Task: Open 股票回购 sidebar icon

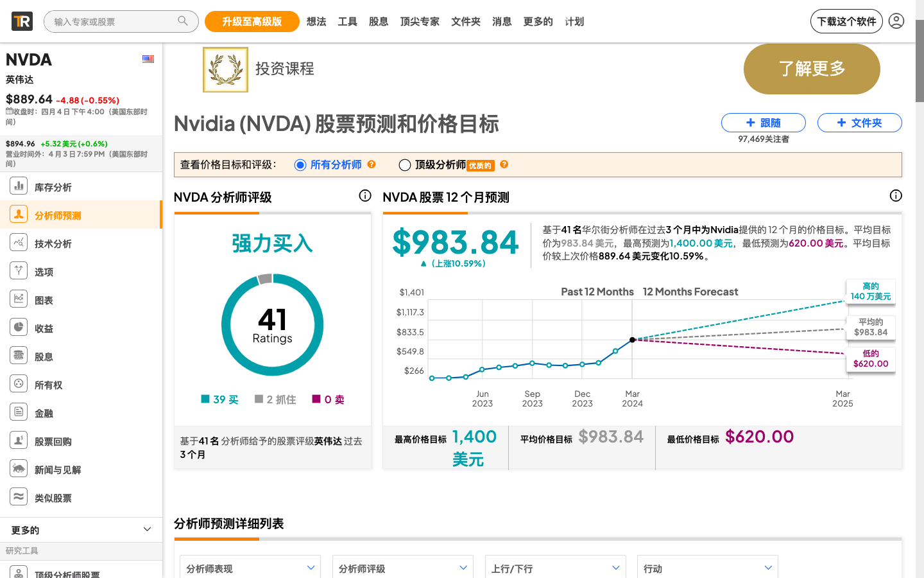Action: pyautogui.click(x=19, y=441)
